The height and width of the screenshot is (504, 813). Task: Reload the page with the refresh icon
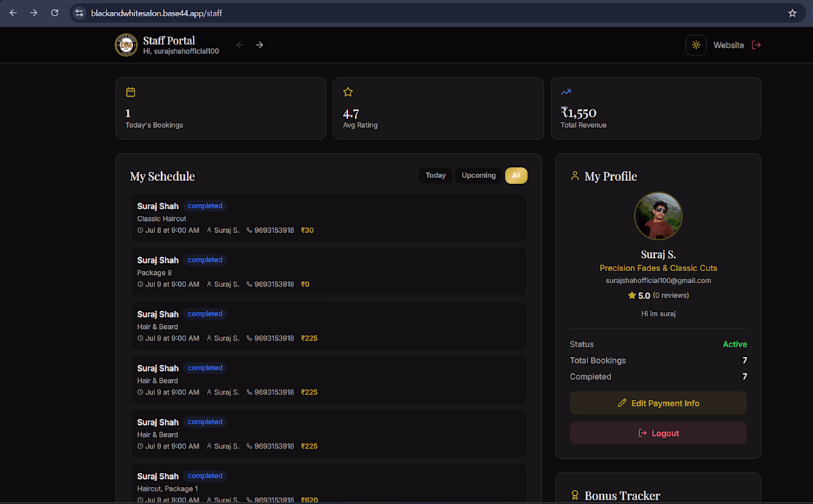(x=55, y=13)
